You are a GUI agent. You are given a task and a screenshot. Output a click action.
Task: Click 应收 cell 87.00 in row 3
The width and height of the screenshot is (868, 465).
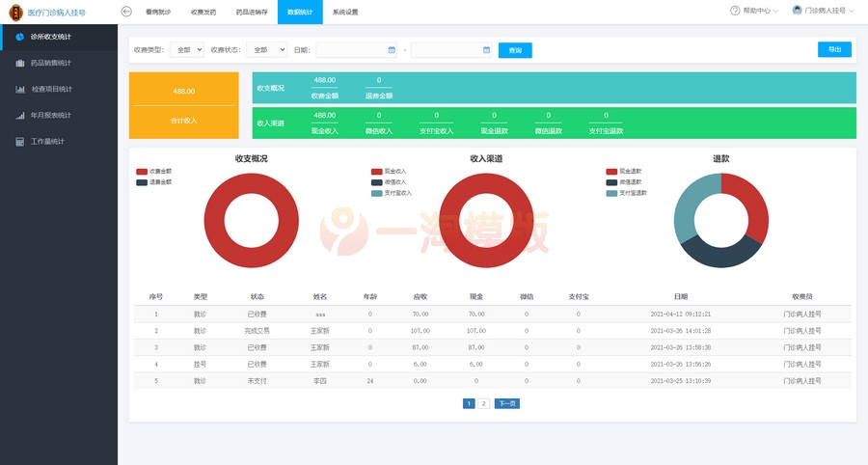click(x=420, y=347)
